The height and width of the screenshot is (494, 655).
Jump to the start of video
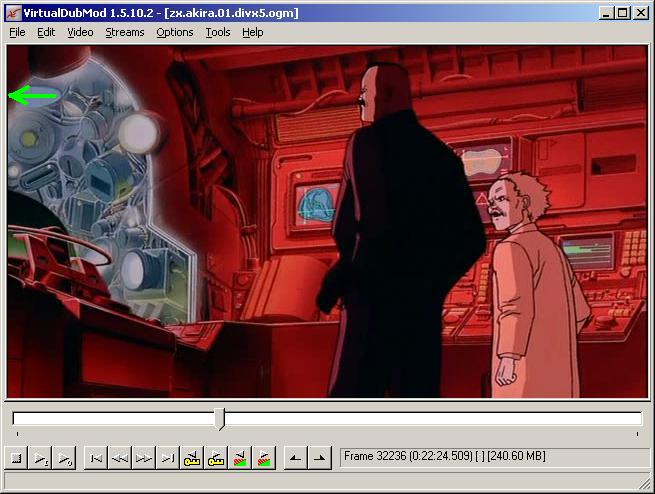coord(96,458)
